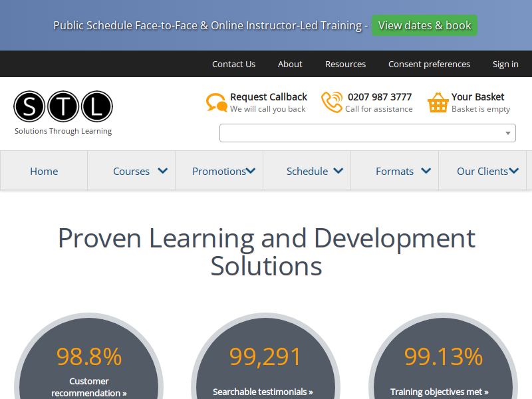
Task: Click the Request Callback link text
Action: click(x=269, y=97)
